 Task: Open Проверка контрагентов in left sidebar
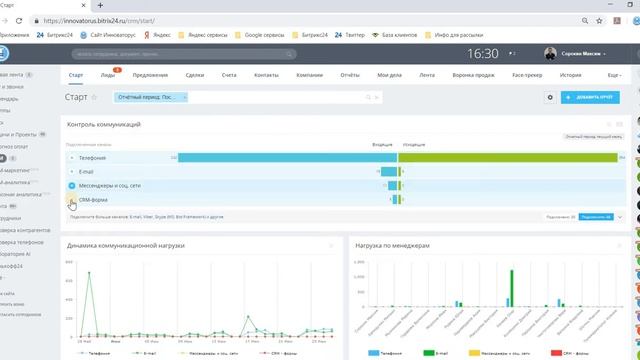25,230
